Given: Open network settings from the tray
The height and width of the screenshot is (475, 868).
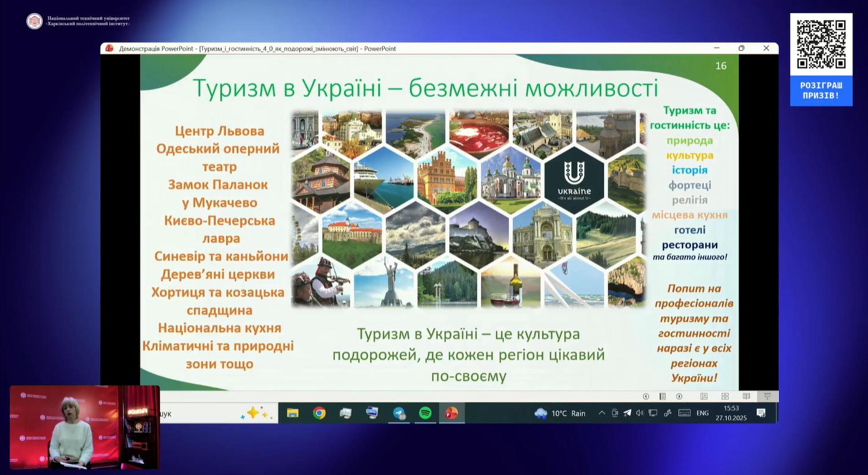Looking at the screenshot, I should pos(653,413).
